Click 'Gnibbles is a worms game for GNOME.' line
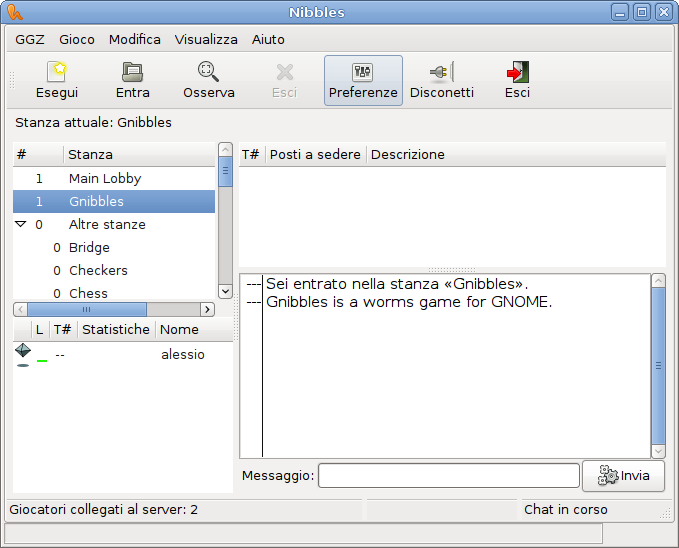This screenshot has width=679, height=548. [x=409, y=302]
